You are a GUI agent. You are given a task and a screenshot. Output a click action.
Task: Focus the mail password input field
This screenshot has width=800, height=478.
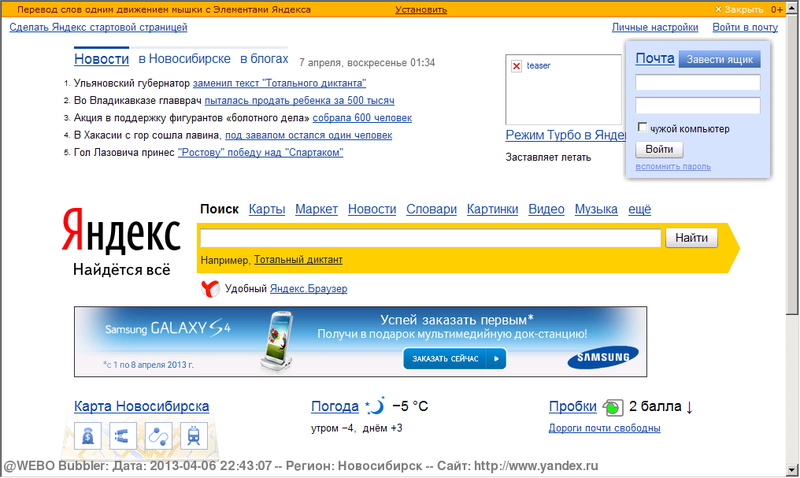point(697,106)
